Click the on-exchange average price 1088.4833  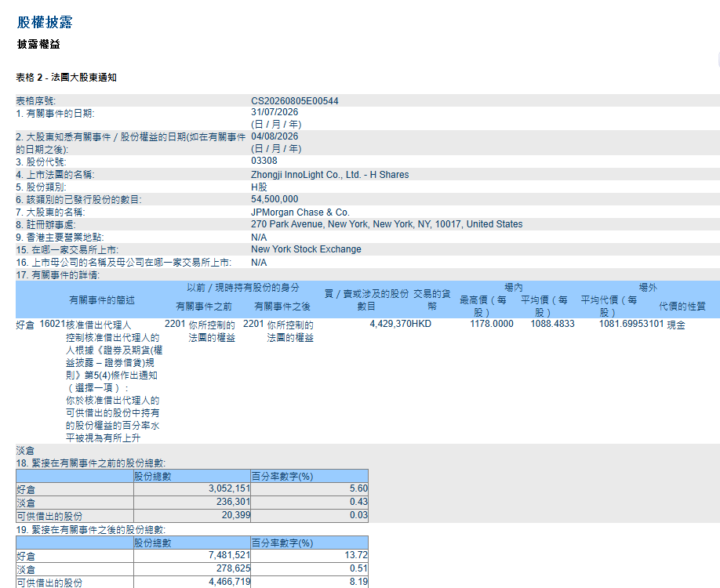tap(552, 324)
